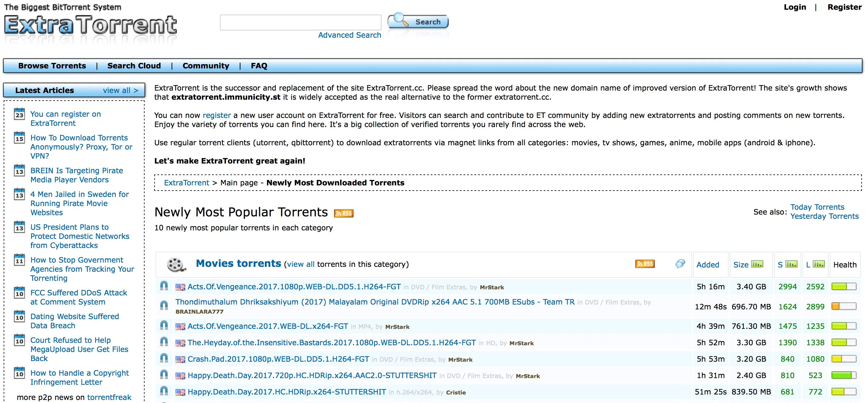Image resolution: width=868 pixels, height=403 pixels.
Task: Click the magnet icon for Acts.Of.Vengeance 1080p torrent
Action: tap(164, 286)
